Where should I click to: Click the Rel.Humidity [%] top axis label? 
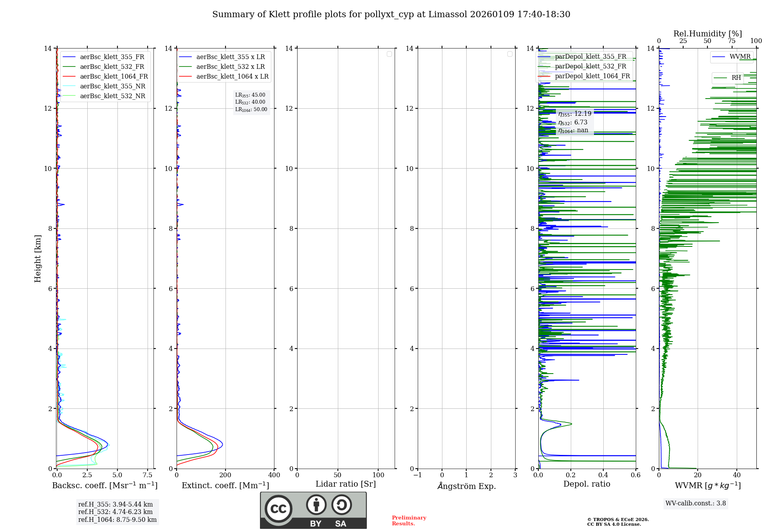707,34
